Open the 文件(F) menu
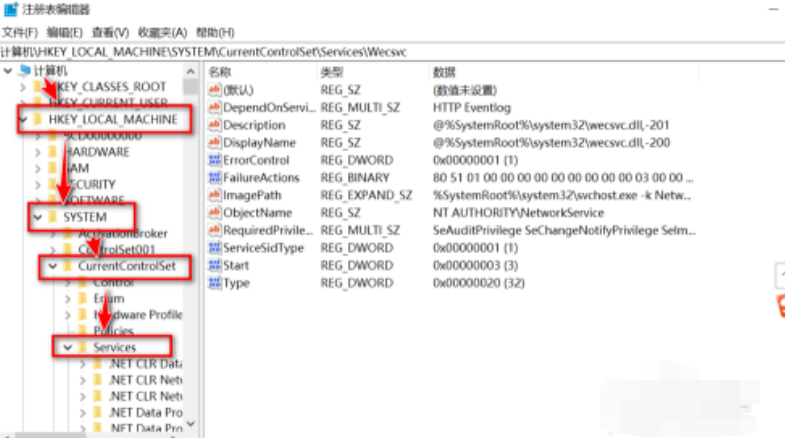Screen dimensions: 785x438 [x=20, y=32]
